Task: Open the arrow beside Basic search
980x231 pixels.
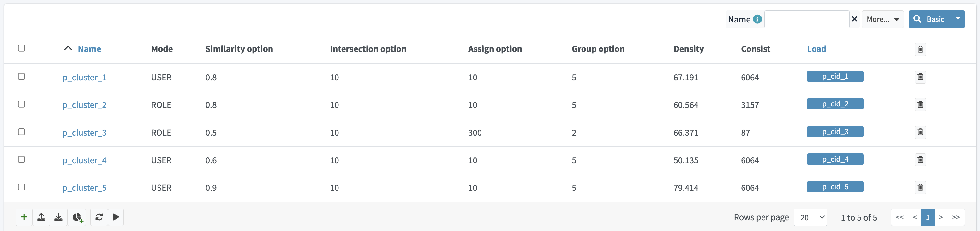Action: 958,19
